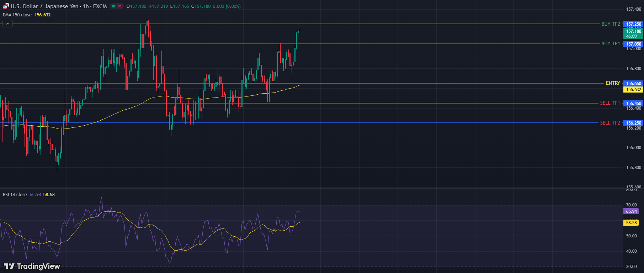Click the blue 156.250 price axis tag
This screenshot has width=644, height=273.
[633, 123]
